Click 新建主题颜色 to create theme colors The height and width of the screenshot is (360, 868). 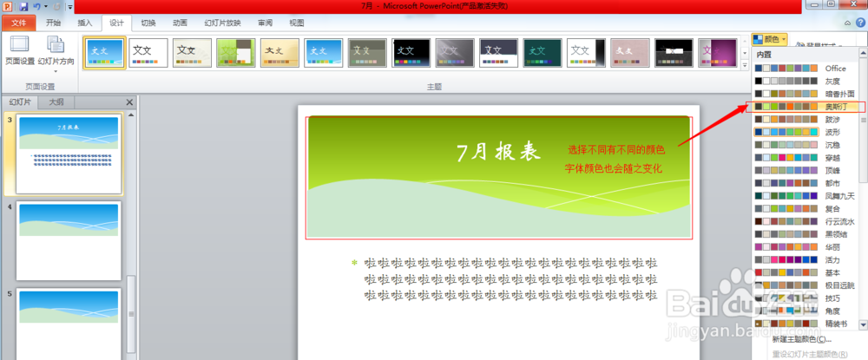coord(802,339)
